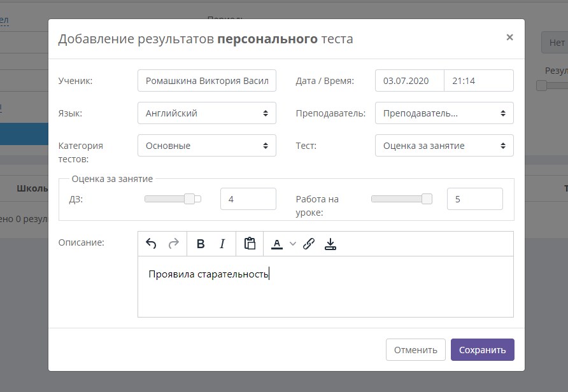Open the Тест dropdown with Оценка за занятие

pos(444,146)
